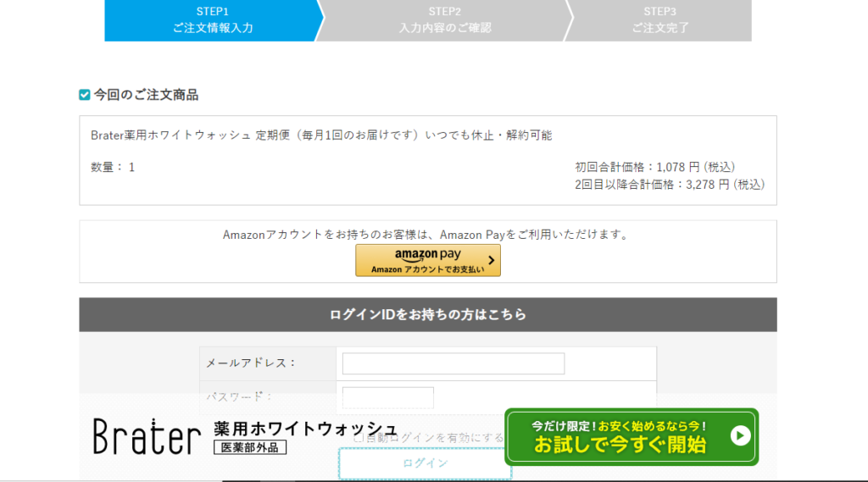Click the 医薬部外品 label badge
The height and width of the screenshot is (482, 868).
tap(250, 447)
